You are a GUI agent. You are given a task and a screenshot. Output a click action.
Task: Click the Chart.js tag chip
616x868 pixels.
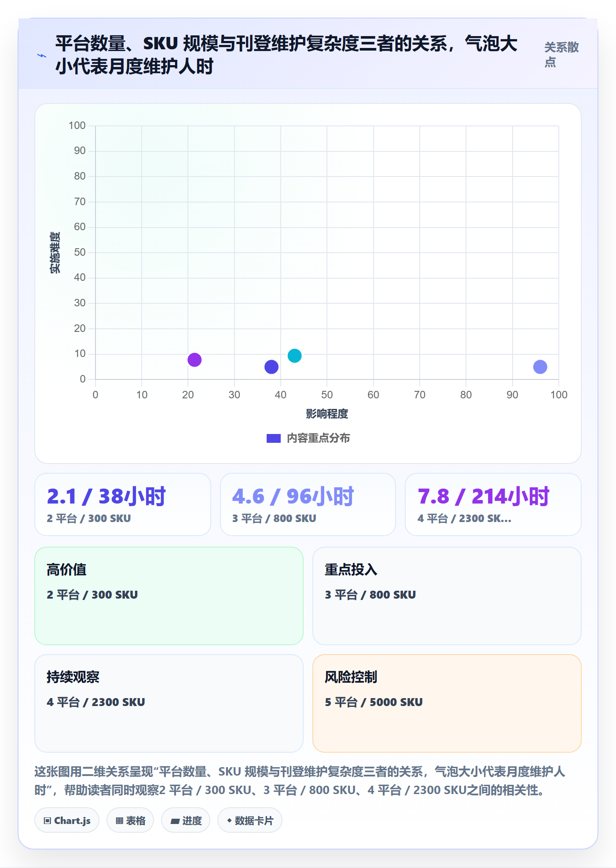pyautogui.click(x=67, y=820)
